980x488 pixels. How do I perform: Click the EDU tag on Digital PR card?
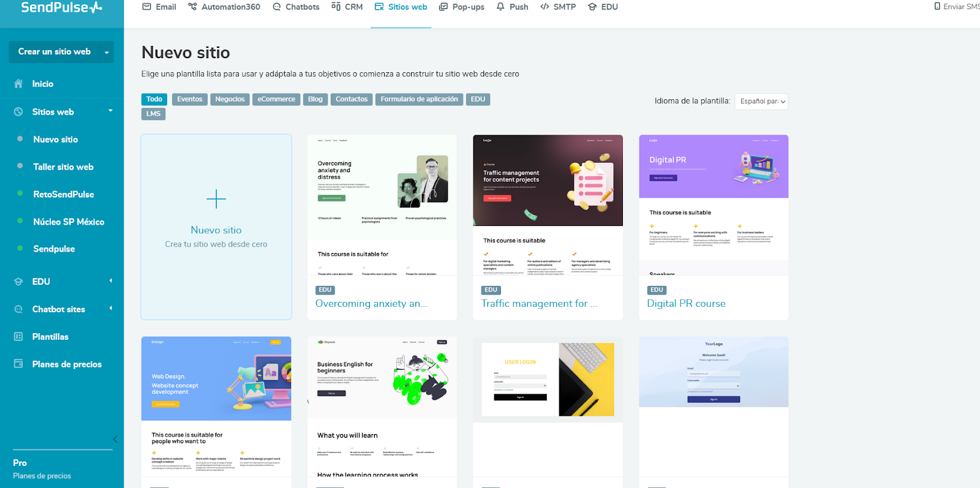point(657,290)
